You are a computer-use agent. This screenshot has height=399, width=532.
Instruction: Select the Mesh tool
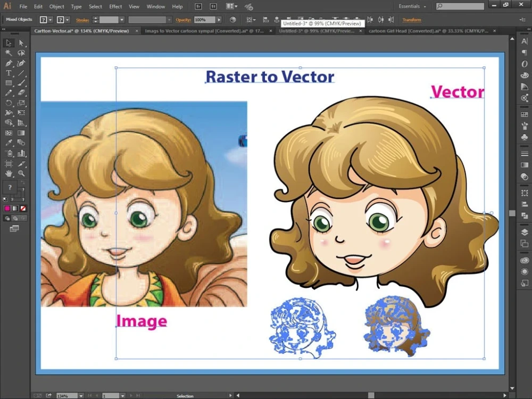(x=9, y=133)
